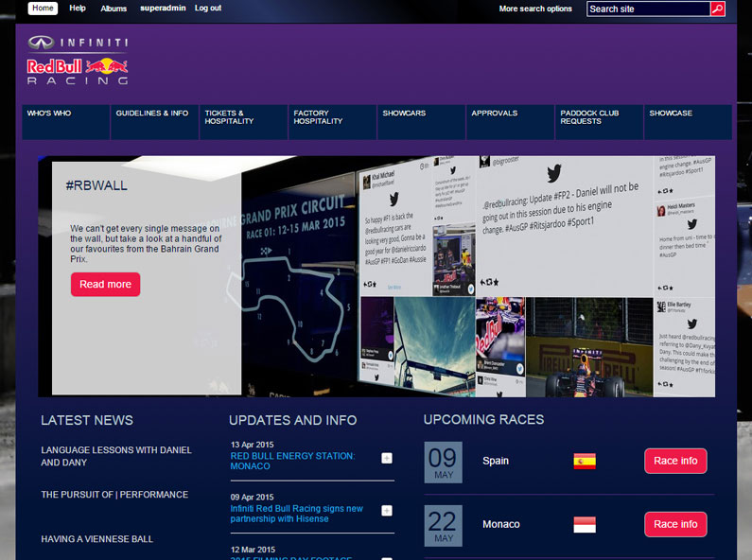Screen dimensions: 752x560
Task: Open the Help menu item
Action: (x=78, y=9)
